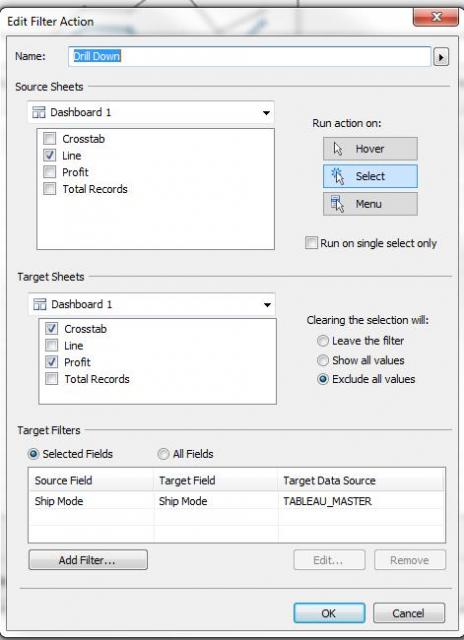Screen dimensions: 464x640
Task: Click the Add Filter button
Action: (88, 560)
